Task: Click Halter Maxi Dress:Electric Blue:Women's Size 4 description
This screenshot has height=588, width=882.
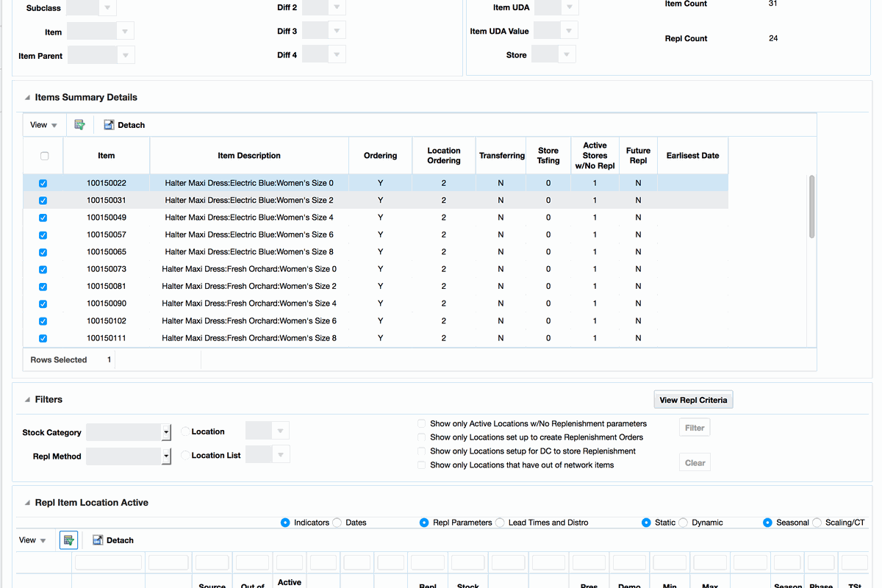Action: [x=249, y=218]
